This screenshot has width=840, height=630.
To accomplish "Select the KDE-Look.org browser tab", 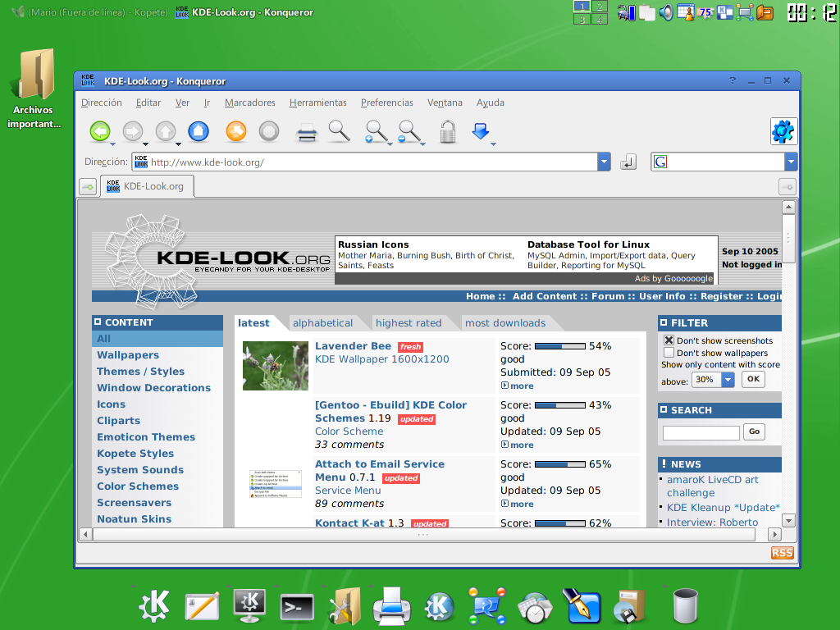I will coord(147,186).
